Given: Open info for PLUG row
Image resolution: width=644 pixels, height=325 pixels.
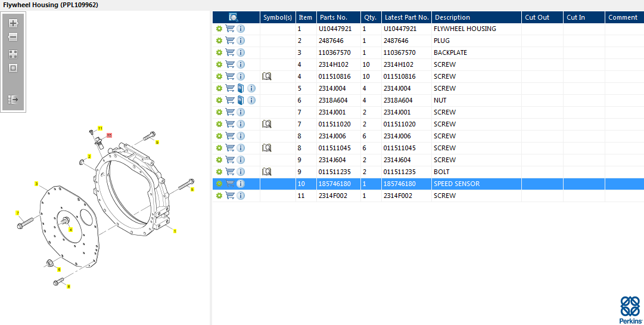Looking at the screenshot, I should pos(241,41).
